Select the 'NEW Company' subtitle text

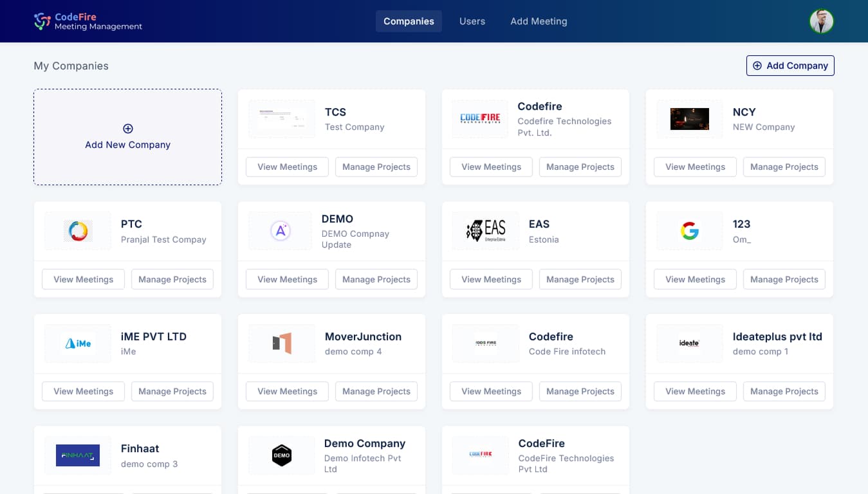764,127
